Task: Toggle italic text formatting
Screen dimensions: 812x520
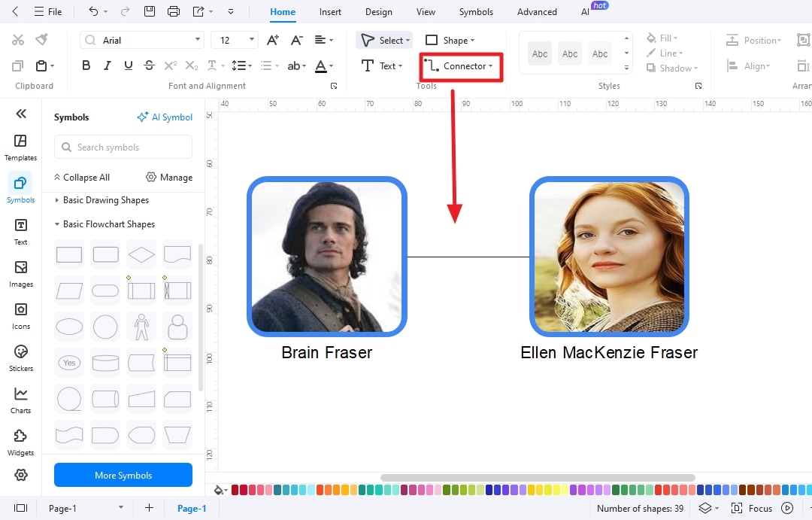Action: point(107,65)
